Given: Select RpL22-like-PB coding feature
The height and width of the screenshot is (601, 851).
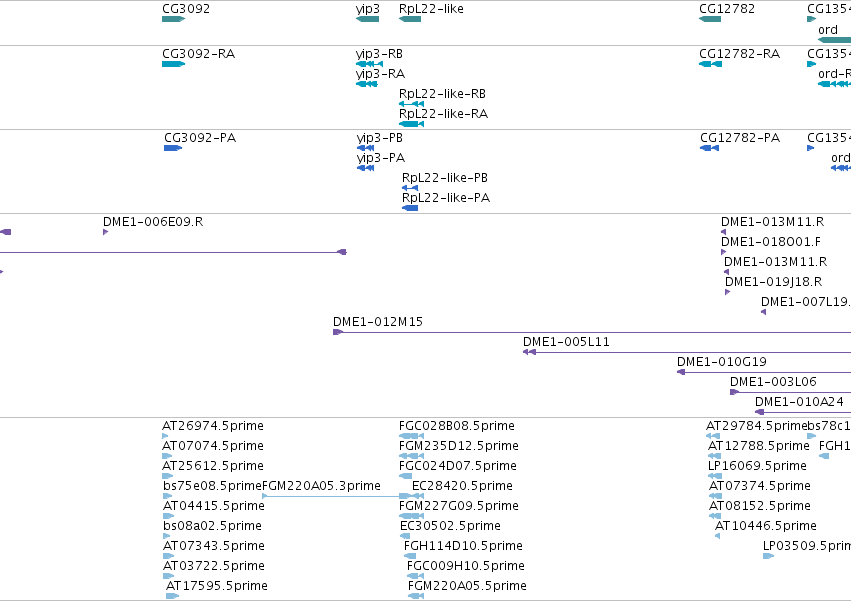Looking at the screenshot, I should [444, 178].
